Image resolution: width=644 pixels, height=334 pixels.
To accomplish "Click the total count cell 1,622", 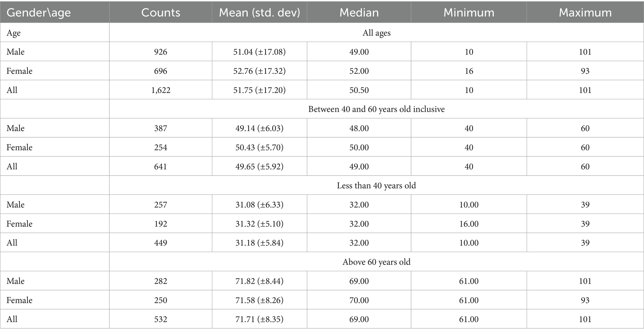I will point(161,90).
